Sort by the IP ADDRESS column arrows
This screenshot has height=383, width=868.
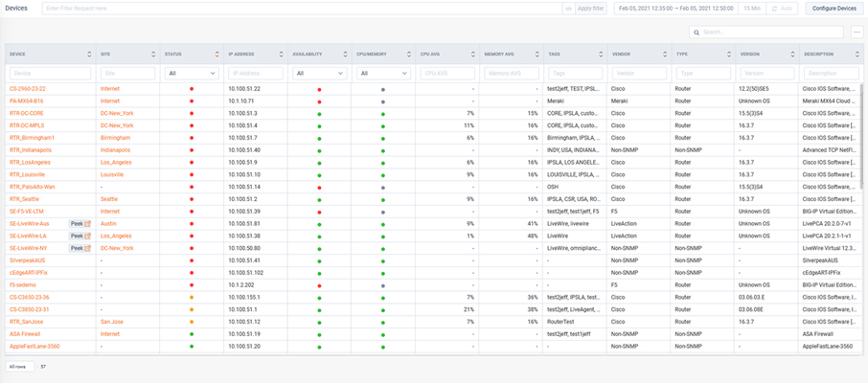pos(282,55)
